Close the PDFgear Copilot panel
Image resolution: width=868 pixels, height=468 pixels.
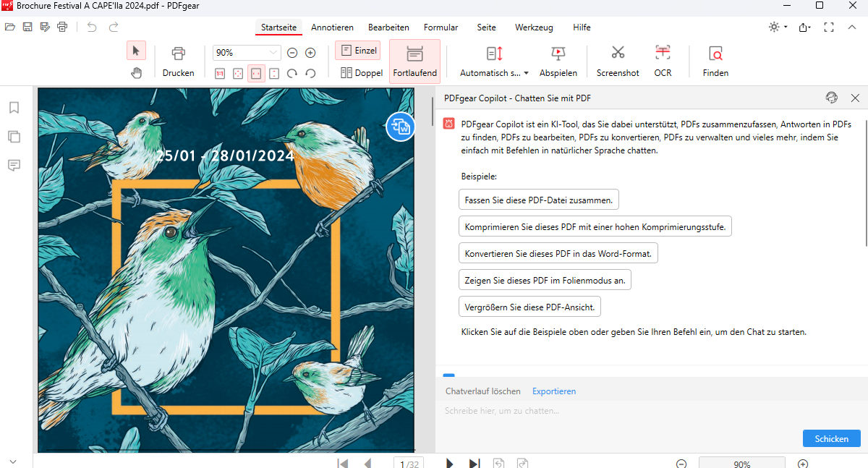pyautogui.click(x=855, y=98)
